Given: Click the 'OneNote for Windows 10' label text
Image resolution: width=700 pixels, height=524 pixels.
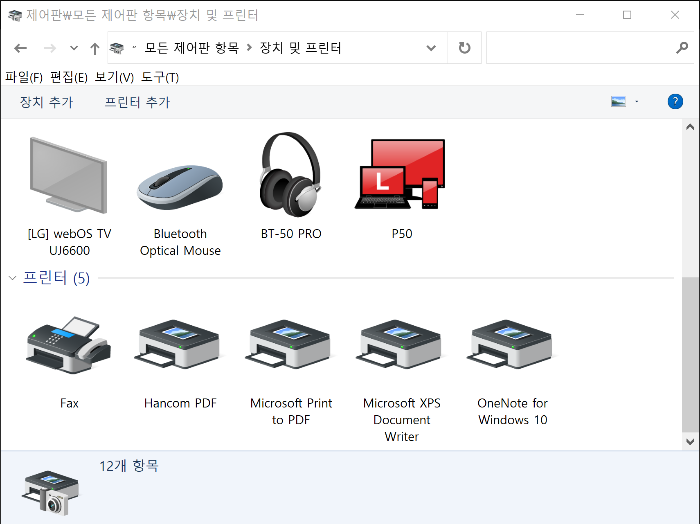Looking at the screenshot, I should click(x=512, y=411).
